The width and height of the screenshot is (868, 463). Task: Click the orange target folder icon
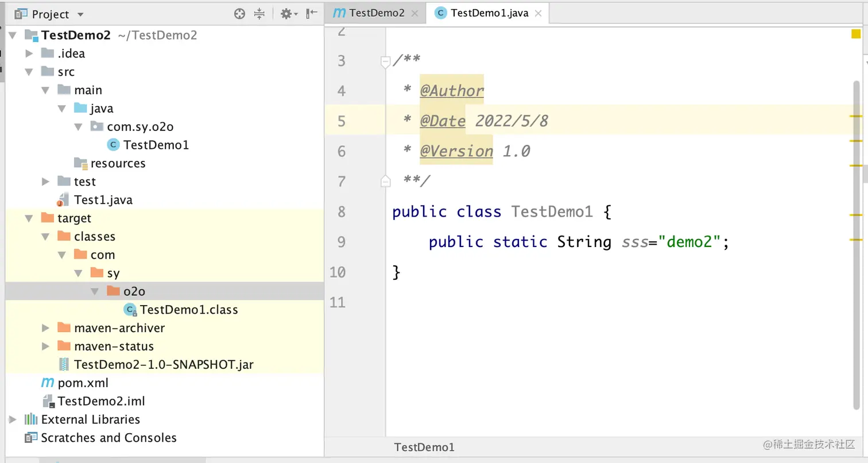point(48,218)
